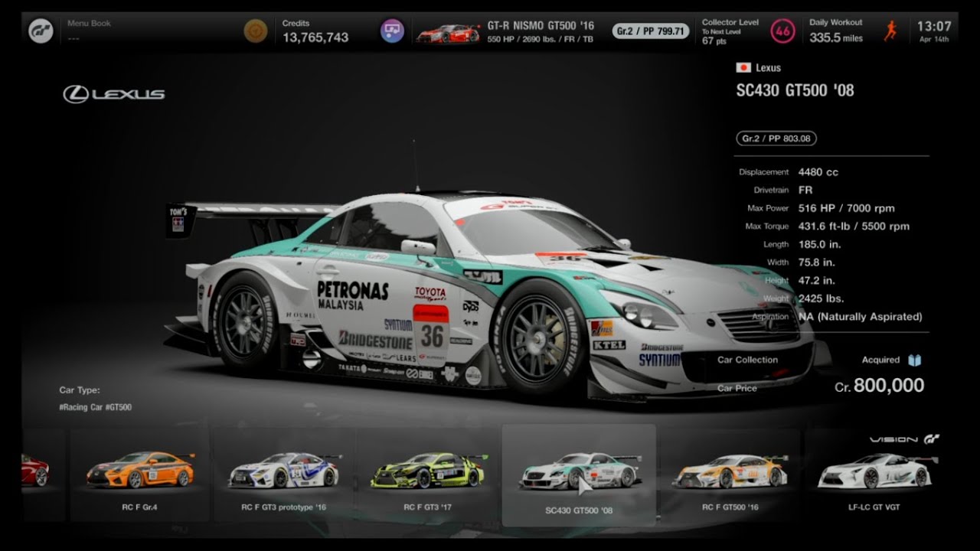This screenshot has height=551, width=980.
Task: Click the Collector Level 67 pts text
Action: click(714, 41)
